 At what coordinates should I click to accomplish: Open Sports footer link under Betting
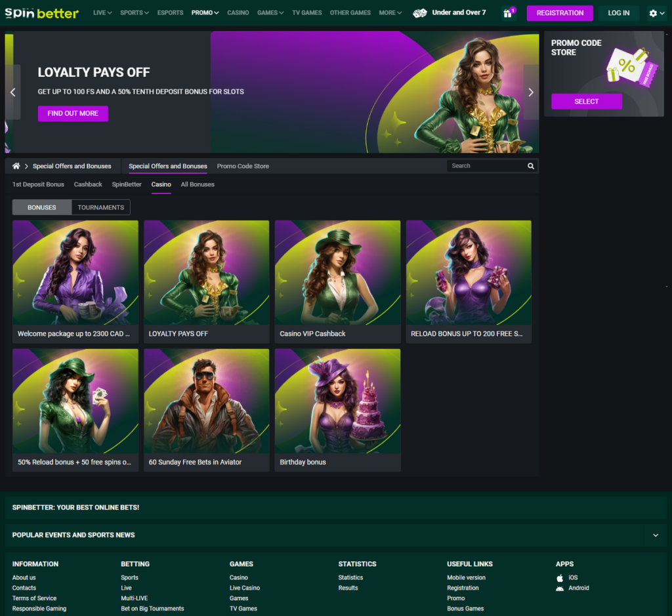[x=129, y=578]
